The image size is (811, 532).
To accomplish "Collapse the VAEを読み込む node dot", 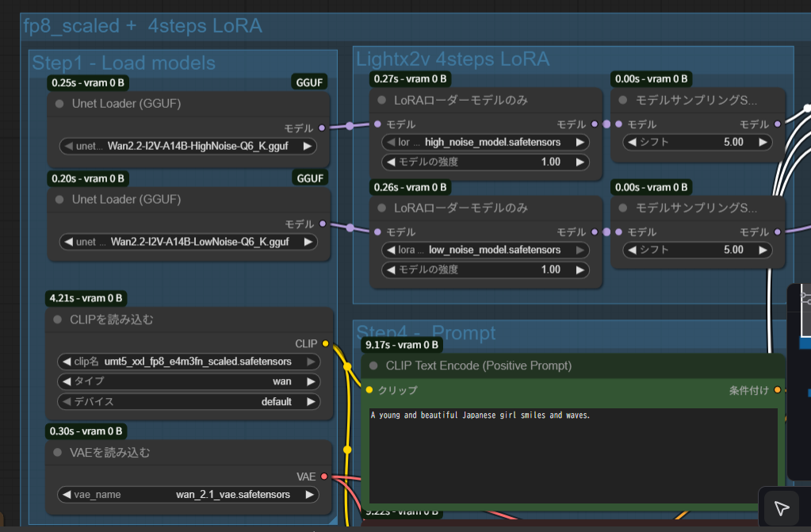I will click(57, 453).
